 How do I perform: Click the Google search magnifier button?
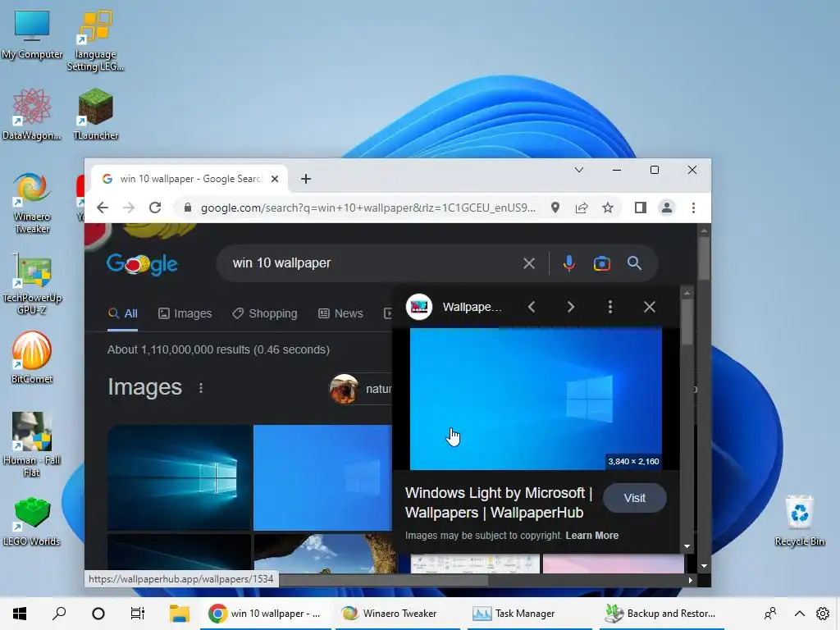pyautogui.click(x=634, y=263)
